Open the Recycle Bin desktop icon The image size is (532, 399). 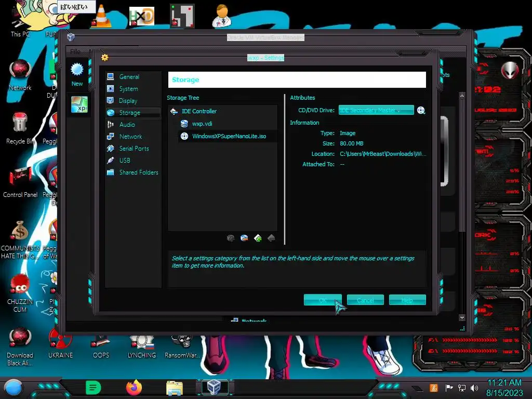[20, 129]
